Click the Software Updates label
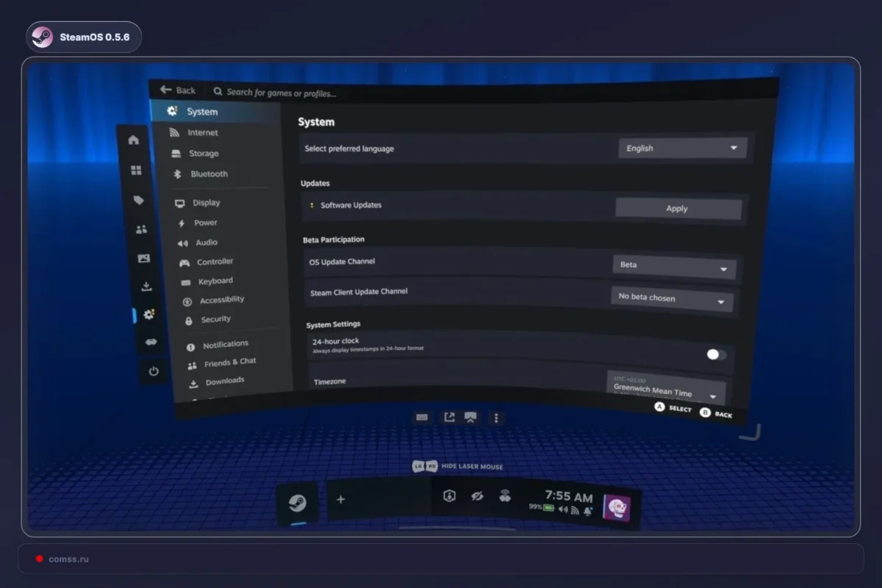 point(351,205)
